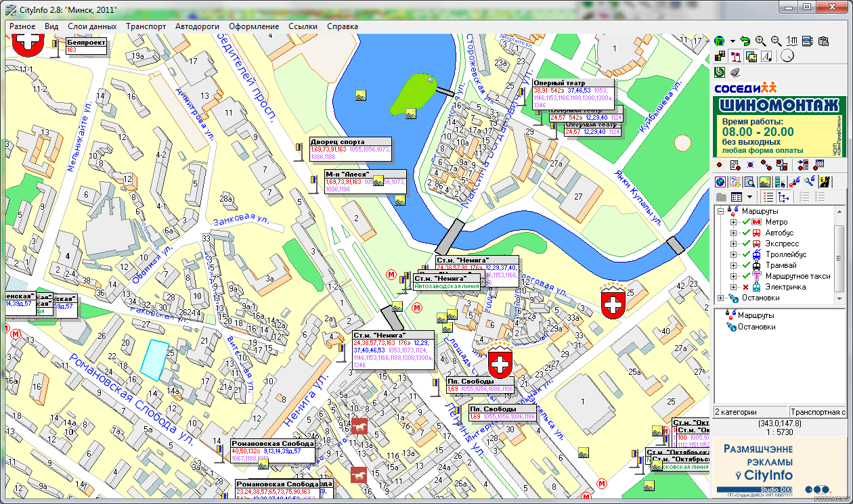This screenshot has height=504, width=853.
Task: Open the dropdown arrow beside globe icon
Action: pos(732,41)
